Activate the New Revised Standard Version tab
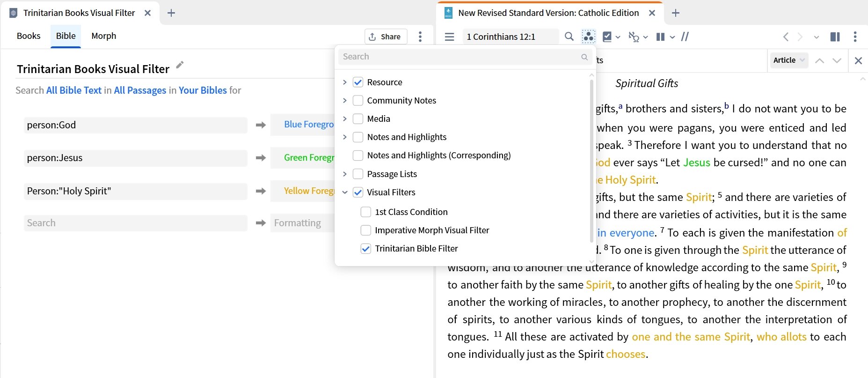Image resolution: width=868 pixels, height=378 pixels. pos(548,13)
